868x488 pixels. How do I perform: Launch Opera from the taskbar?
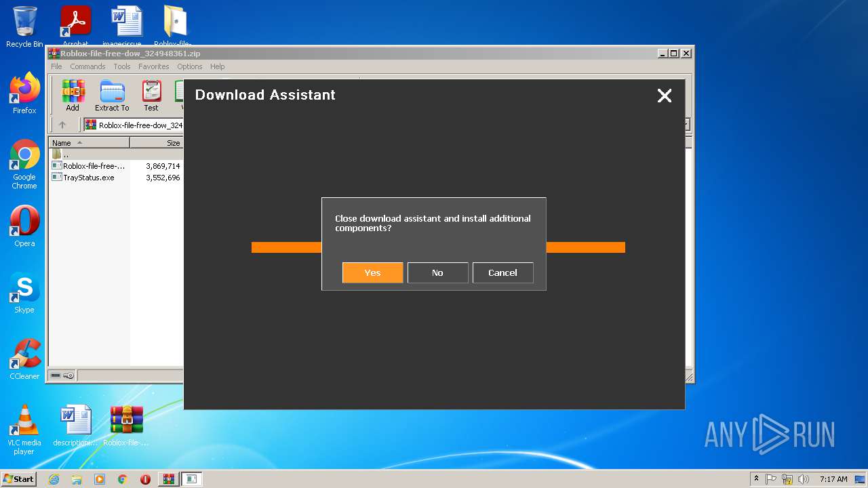[x=145, y=479]
